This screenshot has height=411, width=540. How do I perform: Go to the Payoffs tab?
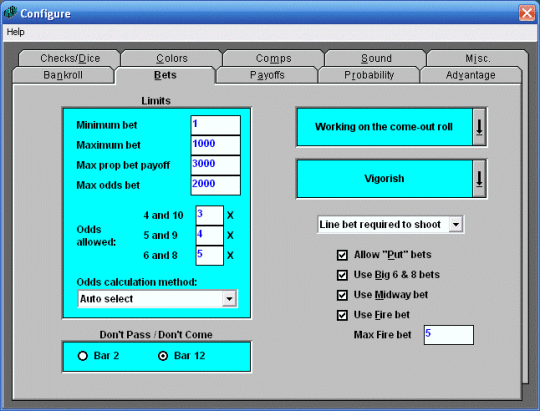pyautogui.click(x=267, y=75)
